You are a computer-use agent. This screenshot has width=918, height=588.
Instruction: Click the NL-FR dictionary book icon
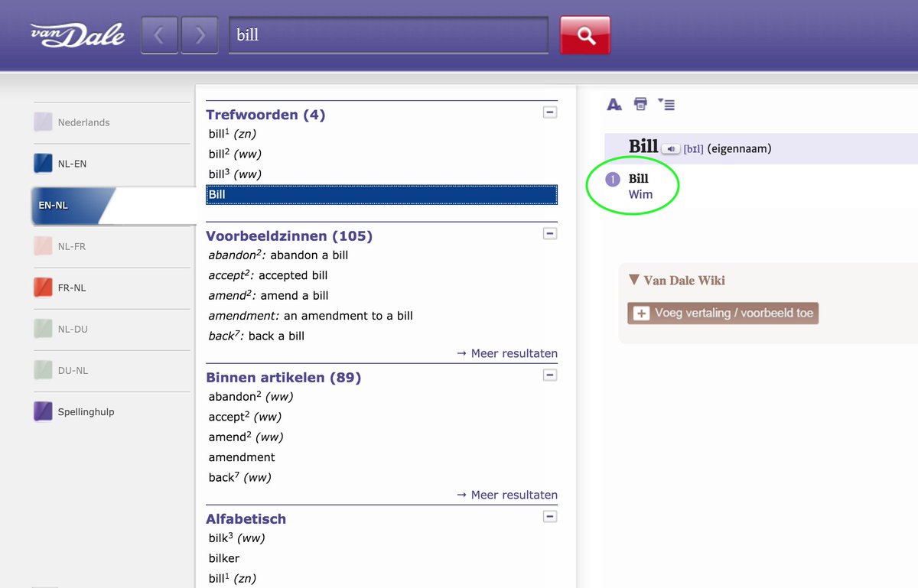point(43,246)
